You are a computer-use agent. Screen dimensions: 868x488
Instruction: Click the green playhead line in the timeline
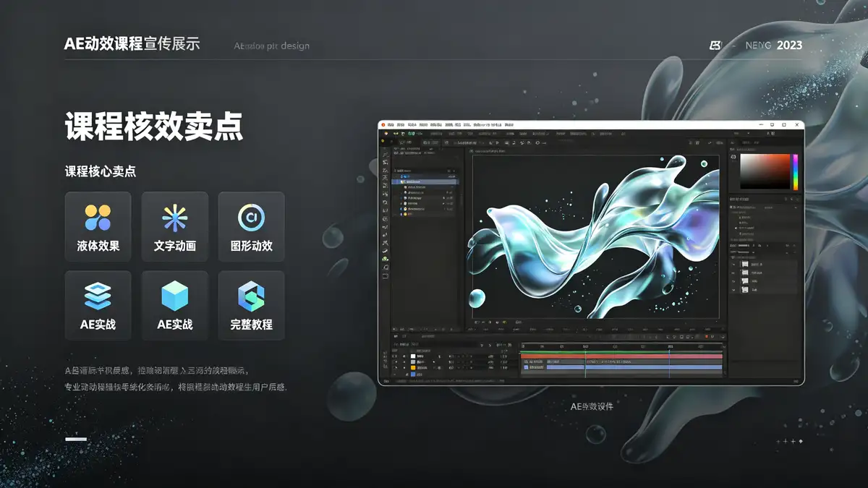coord(585,364)
